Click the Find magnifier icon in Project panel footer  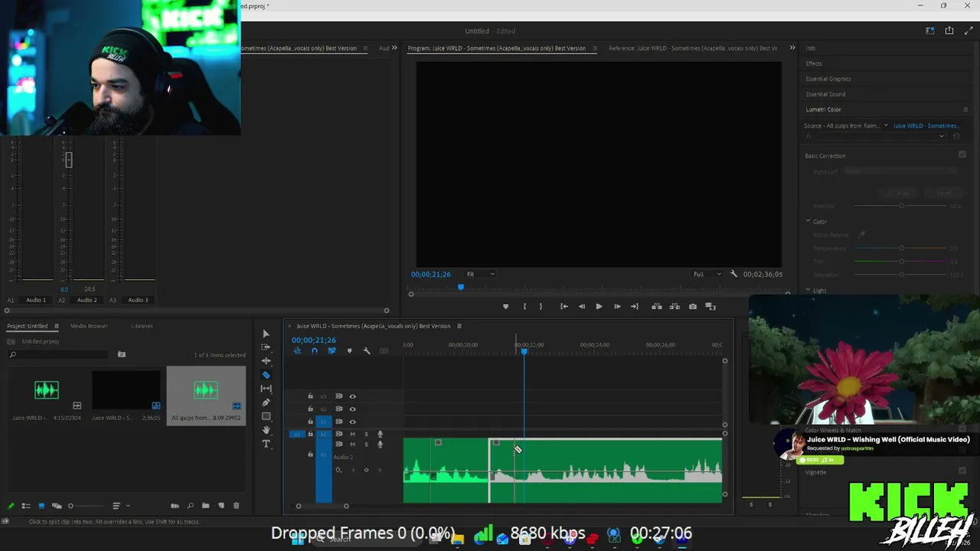pos(191,506)
